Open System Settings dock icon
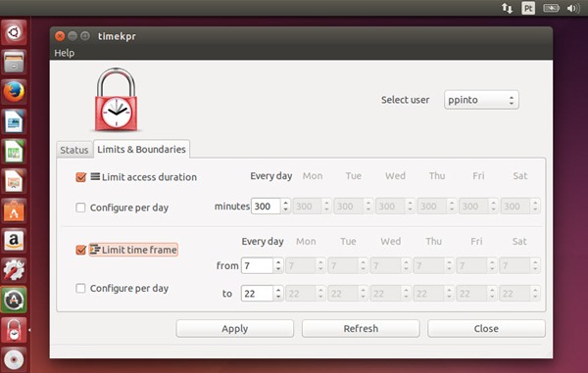 click(x=14, y=270)
